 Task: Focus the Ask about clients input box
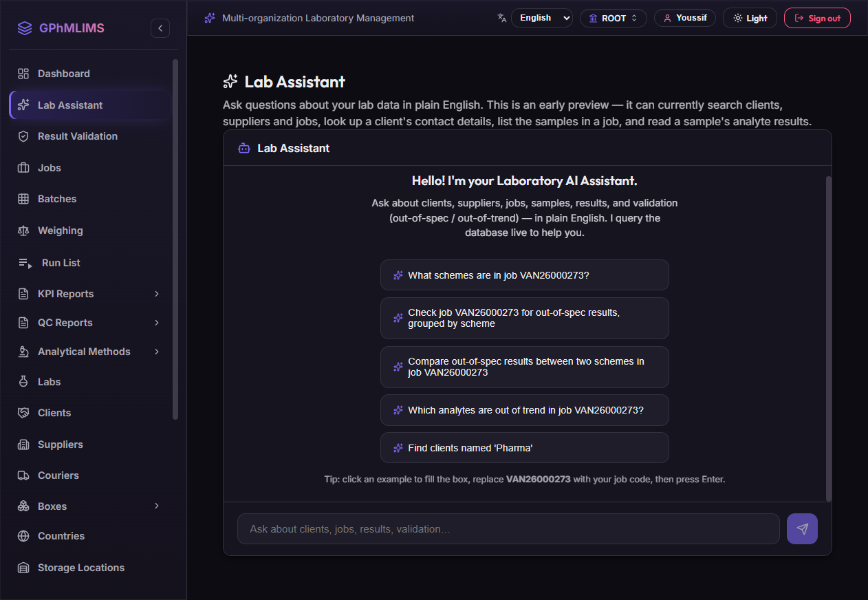click(508, 529)
